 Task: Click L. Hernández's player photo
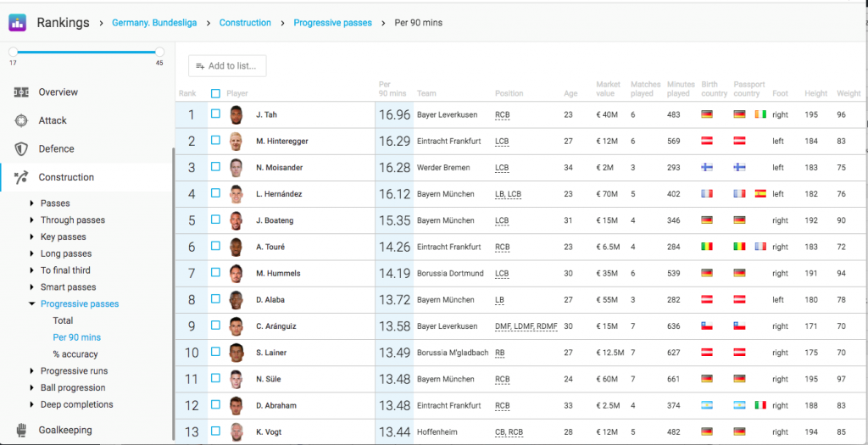click(x=236, y=194)
